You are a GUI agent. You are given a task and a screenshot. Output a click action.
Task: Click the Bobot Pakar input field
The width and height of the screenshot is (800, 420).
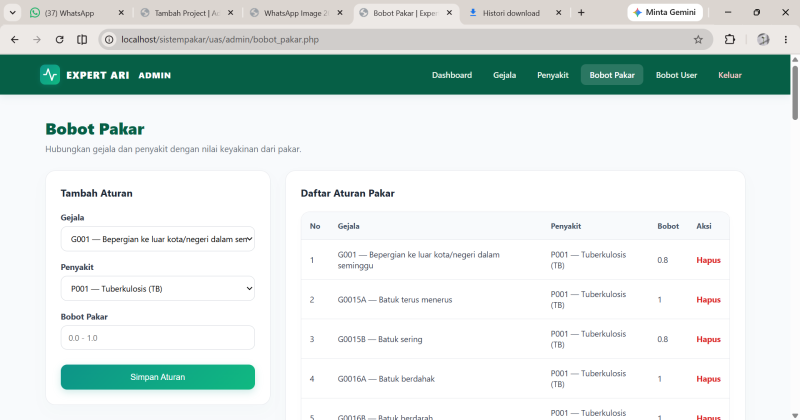click(x=158, y=338)
